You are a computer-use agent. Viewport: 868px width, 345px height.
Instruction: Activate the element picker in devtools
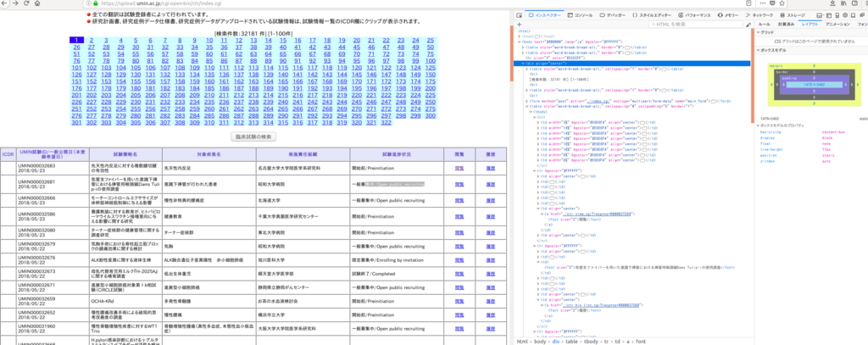pos(520,15)
